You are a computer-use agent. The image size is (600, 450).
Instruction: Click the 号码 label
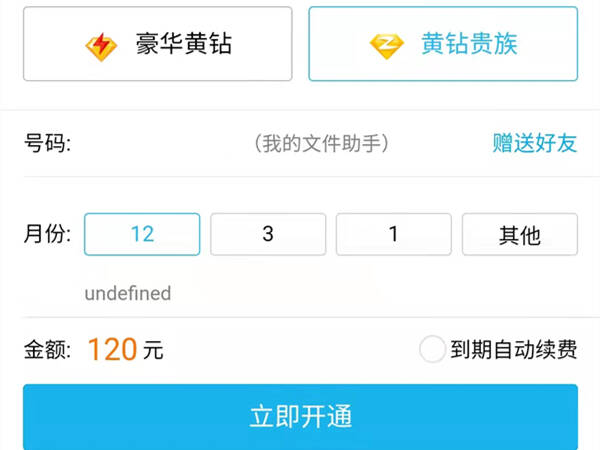(47, 143)
